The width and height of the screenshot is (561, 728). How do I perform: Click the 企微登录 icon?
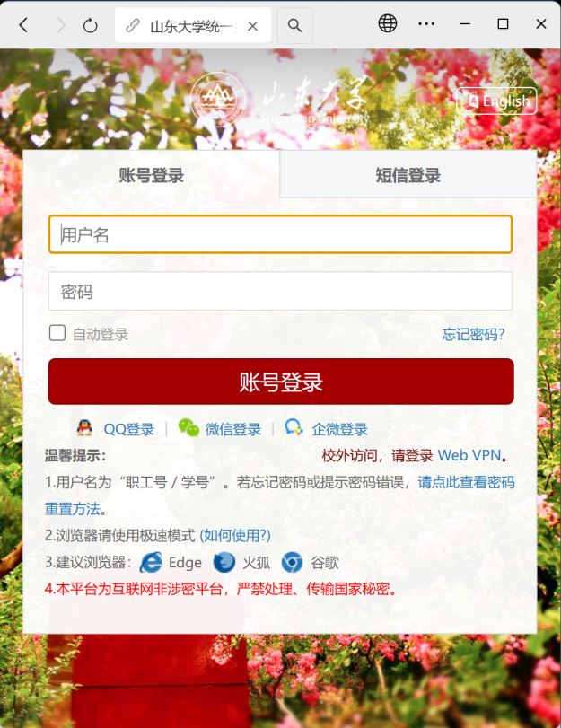(x=294, y=427)
